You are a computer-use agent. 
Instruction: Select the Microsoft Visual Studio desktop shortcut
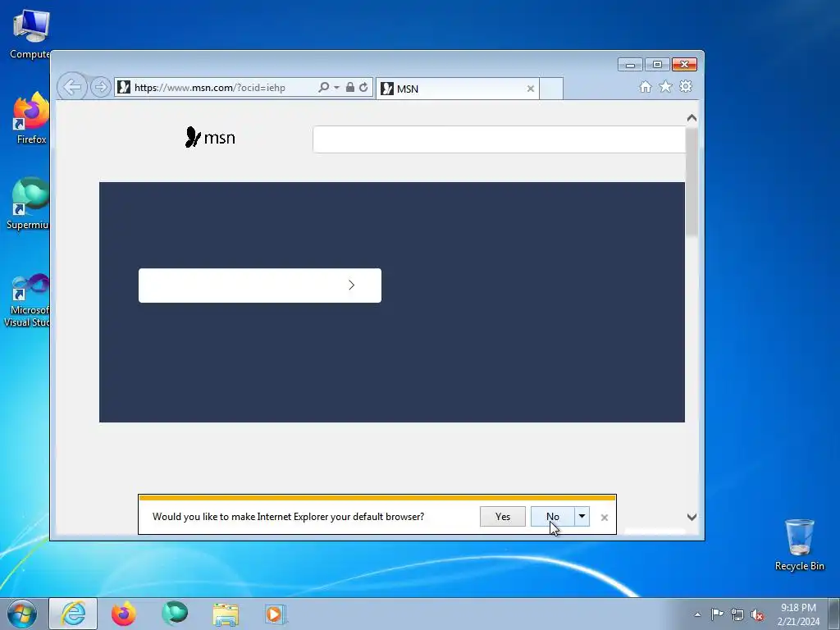coord(27,300)
